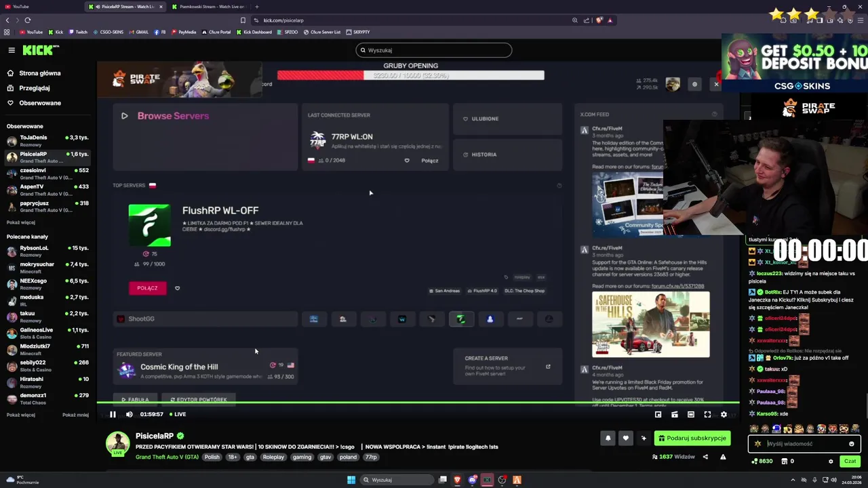Open Brave Shields icon
The height and width of the screenshot is (488, 868).
599,20
